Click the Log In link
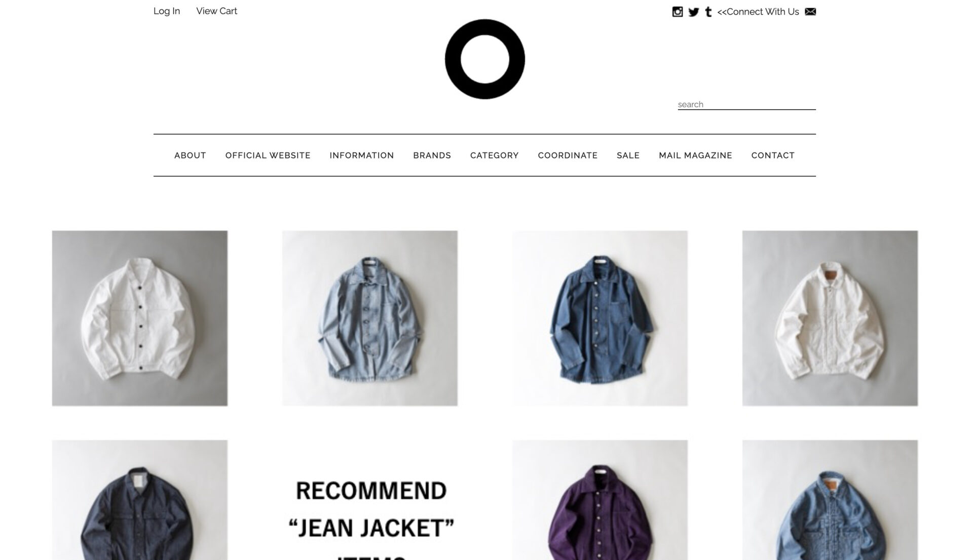This screenshot has height=560, width=973. click(x=167, y=11)
